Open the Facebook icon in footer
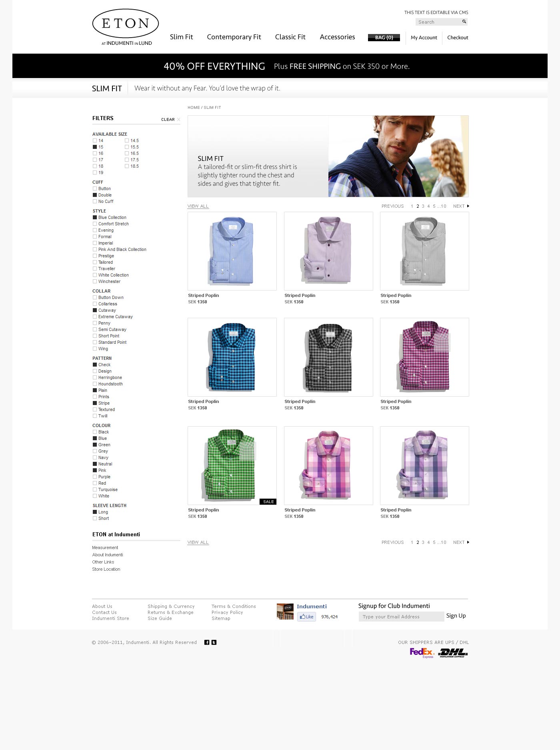Image resolution: width=560 pixels, height=750 pixels. point(207,642)
